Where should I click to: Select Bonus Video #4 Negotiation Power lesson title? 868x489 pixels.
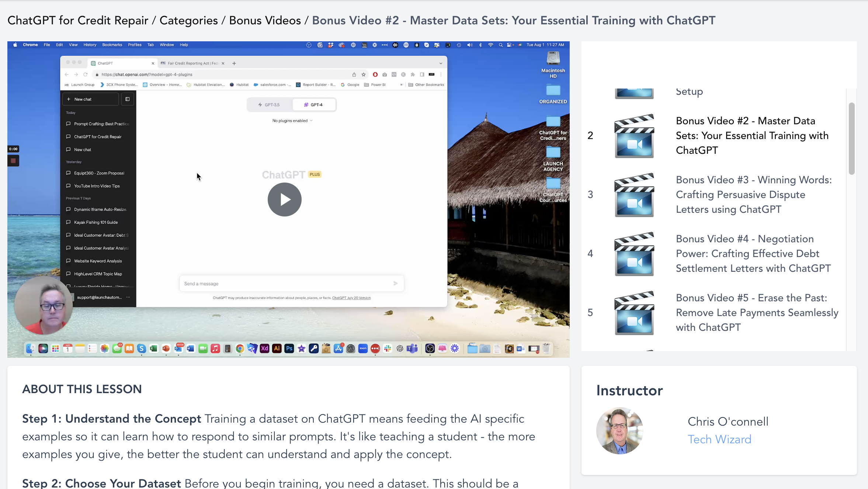tap(753, 254)
